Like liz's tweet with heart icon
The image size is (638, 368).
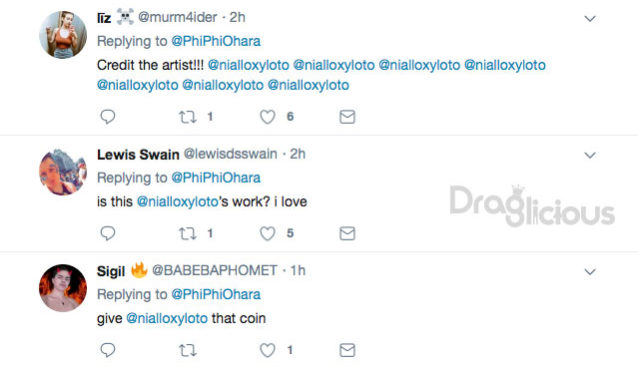(x=267, y=117)
